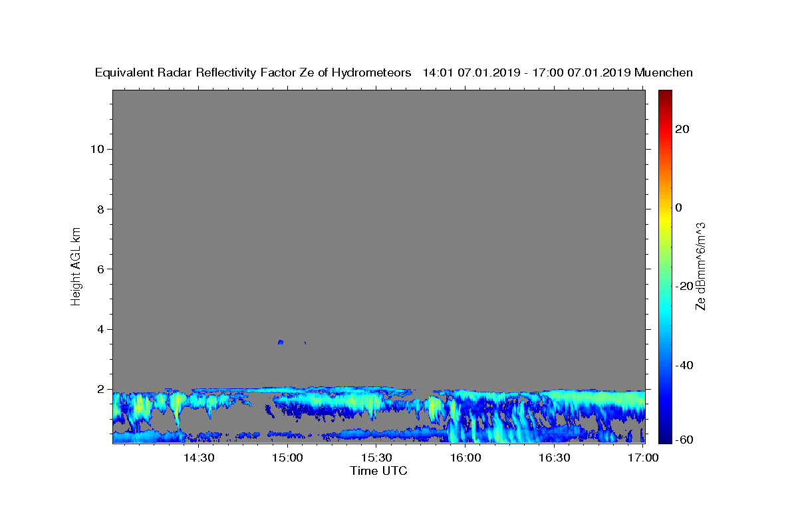The width and height of the screenshot is (798, 532).
Task: Click the 15:30 time tick label
Action: [376, 458]
